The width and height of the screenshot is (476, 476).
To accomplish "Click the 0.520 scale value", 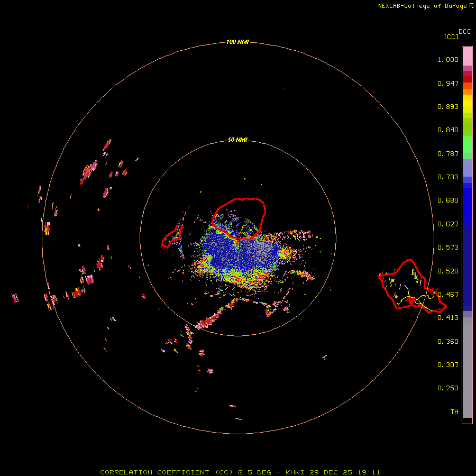I will click(448, 271).
